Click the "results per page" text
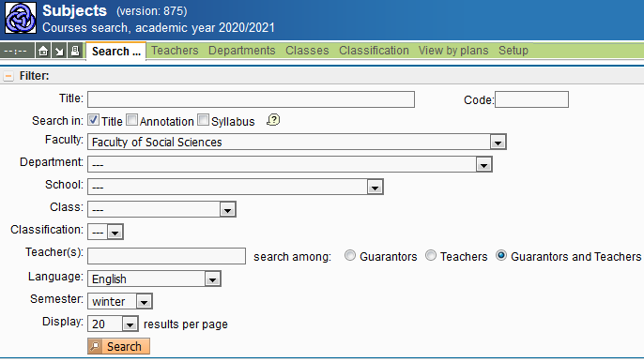644x362 pixels. [x=186, y=324]
